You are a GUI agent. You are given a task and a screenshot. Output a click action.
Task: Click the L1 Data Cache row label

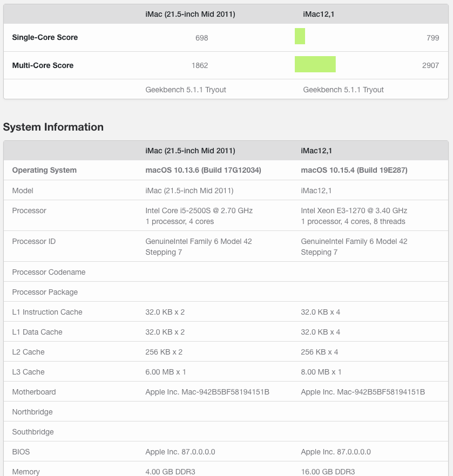click(37, 332)
